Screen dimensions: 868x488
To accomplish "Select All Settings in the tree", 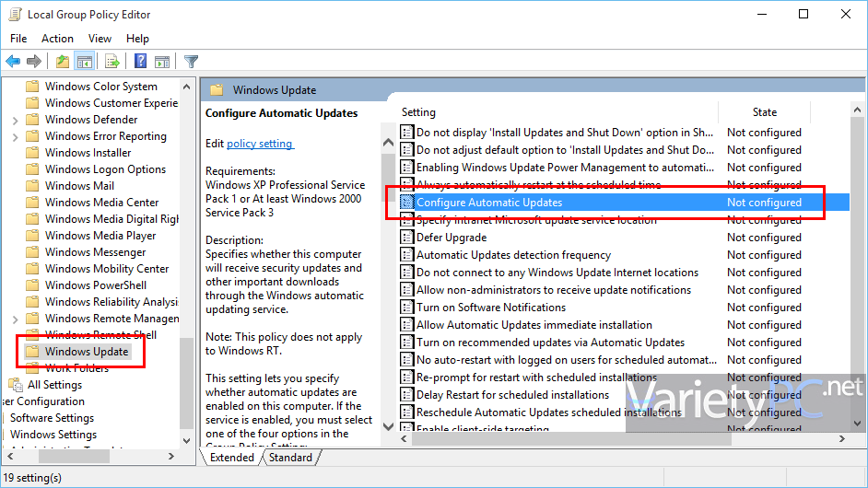I will pos(54,385).
